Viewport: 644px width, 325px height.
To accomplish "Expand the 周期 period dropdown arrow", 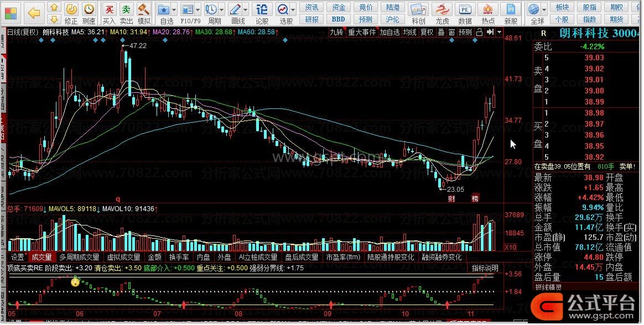I will tap(222, 9).
